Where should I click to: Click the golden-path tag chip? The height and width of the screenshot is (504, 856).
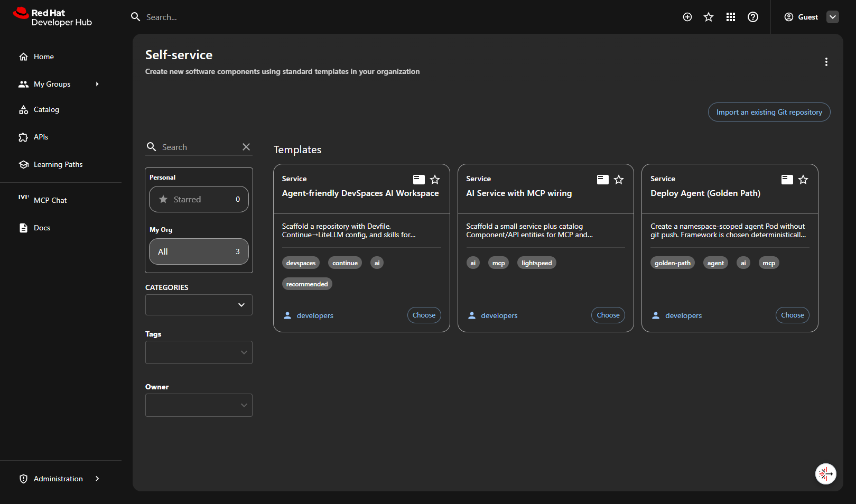pyautogui.click(x=673, y=263)
